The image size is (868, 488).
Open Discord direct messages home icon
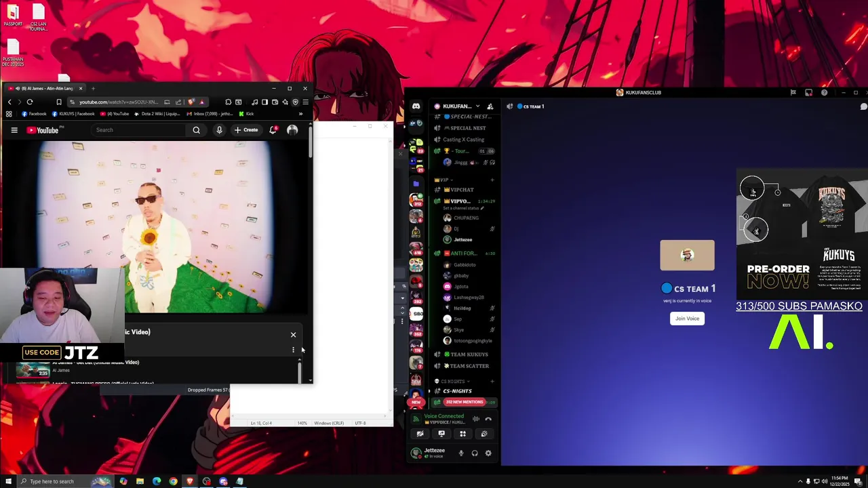click(x=416, y=106)
